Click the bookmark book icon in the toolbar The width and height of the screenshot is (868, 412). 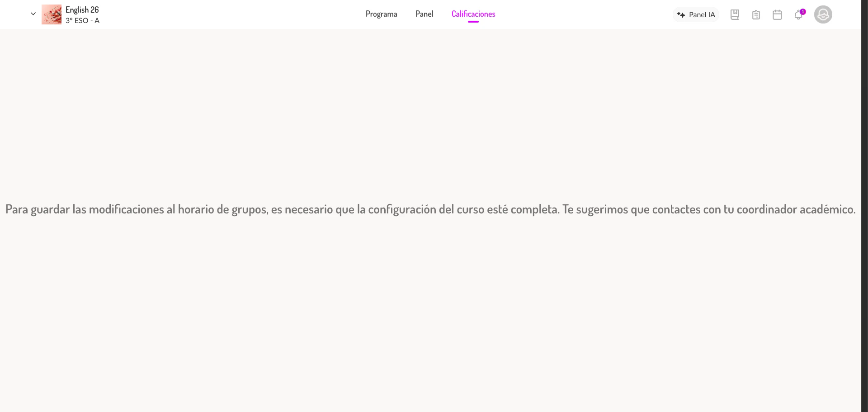click(x=734, y=14)
